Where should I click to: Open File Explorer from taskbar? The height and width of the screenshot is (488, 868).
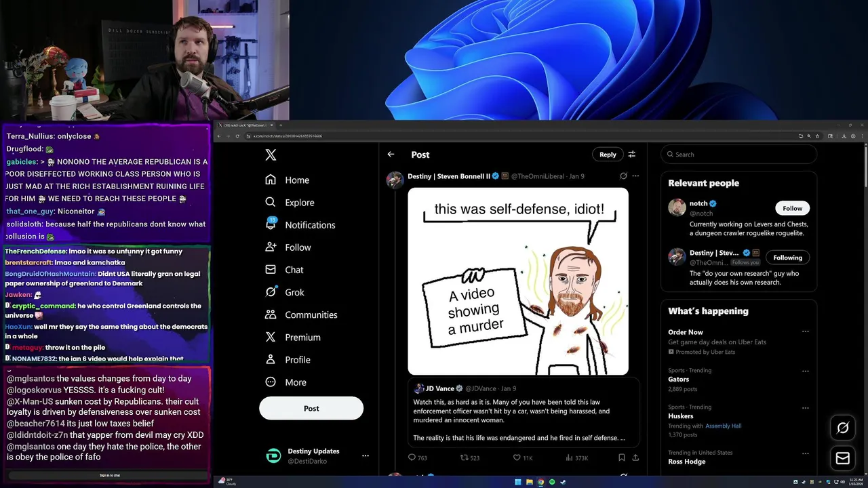tap(530, 482)
